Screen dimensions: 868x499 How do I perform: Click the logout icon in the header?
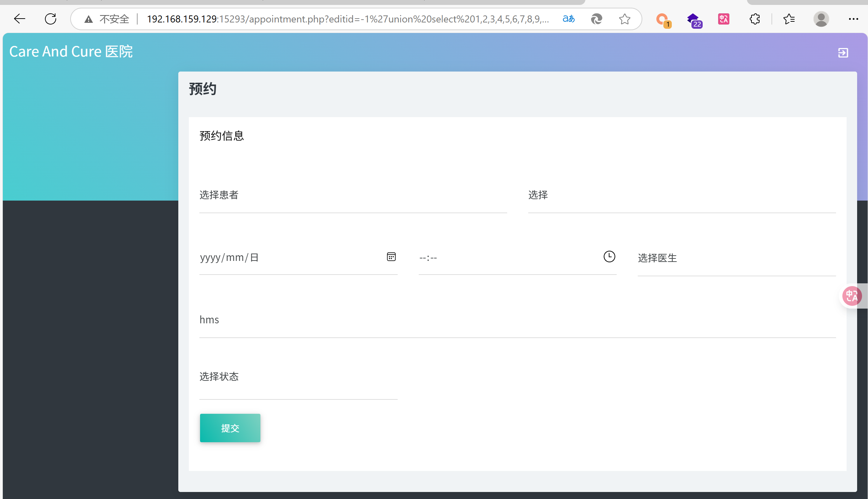pyautogui.click(x=843, y=53)
